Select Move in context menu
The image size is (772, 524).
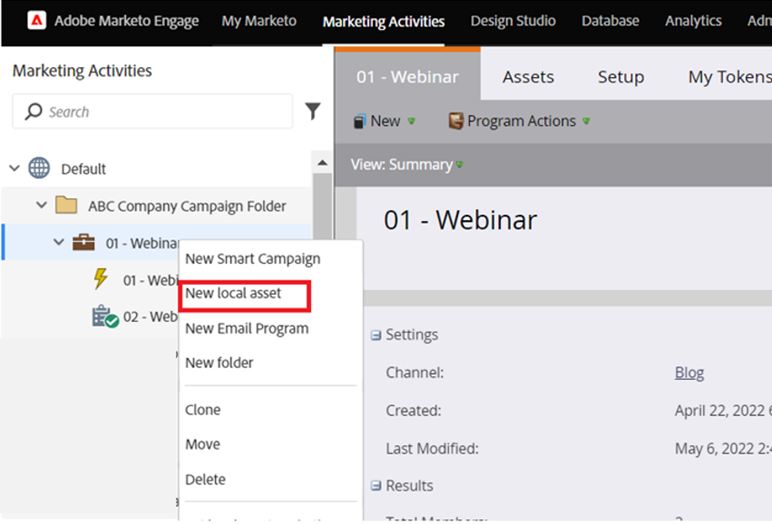click(x=203, y=444)
